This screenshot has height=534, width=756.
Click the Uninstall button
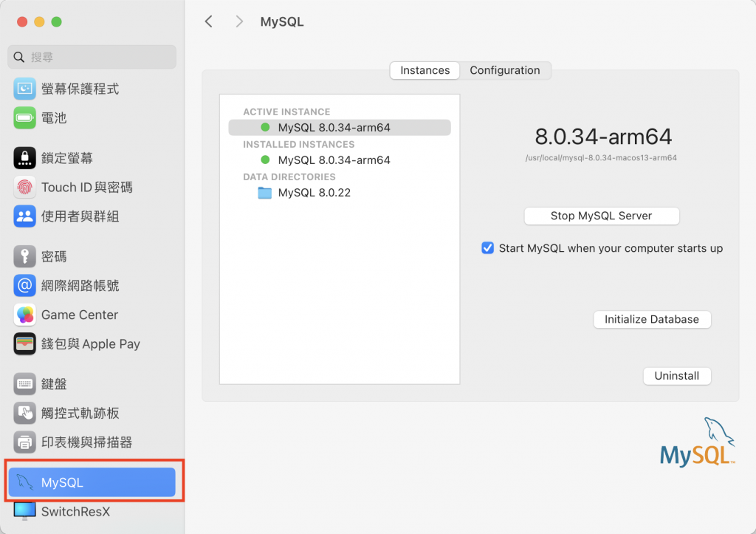(677, 376)
